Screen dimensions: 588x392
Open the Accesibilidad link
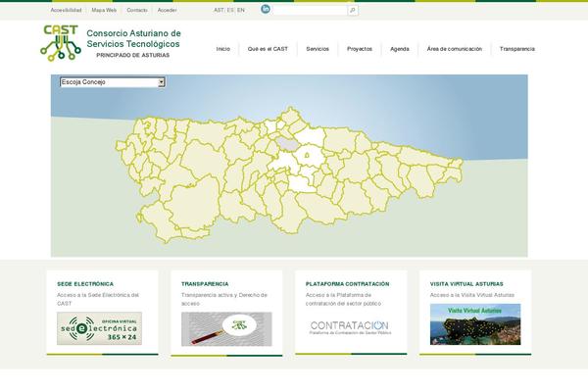pos(66,10)
